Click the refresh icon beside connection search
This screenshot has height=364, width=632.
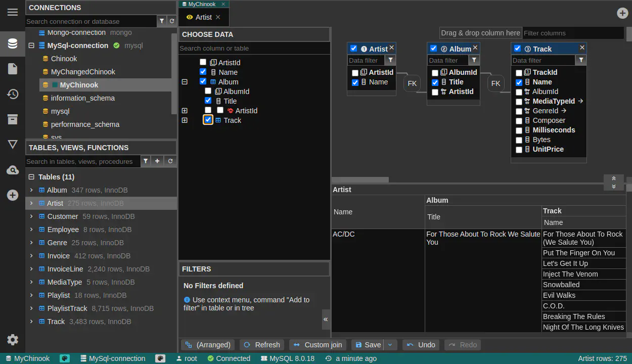click(x=172, y=21)
